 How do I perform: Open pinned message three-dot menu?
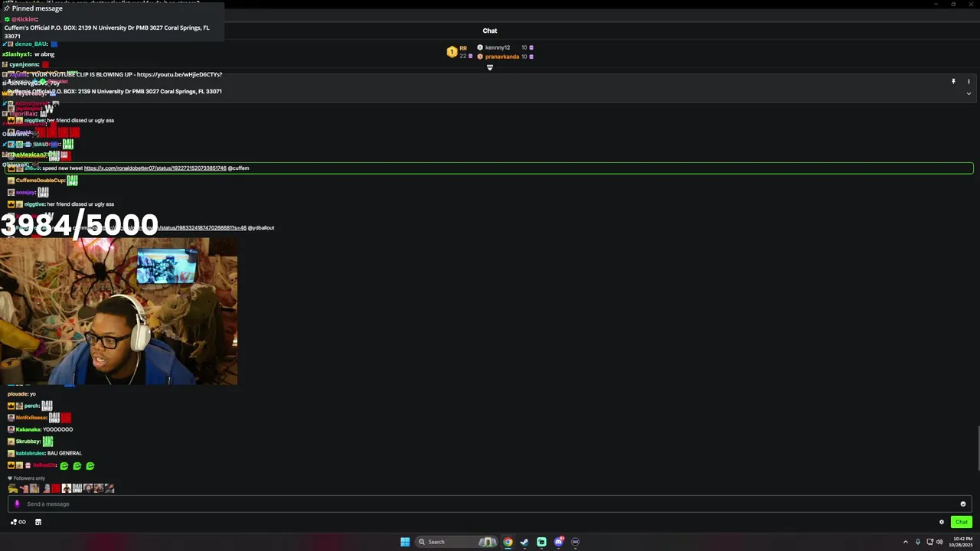coord(969,81)
